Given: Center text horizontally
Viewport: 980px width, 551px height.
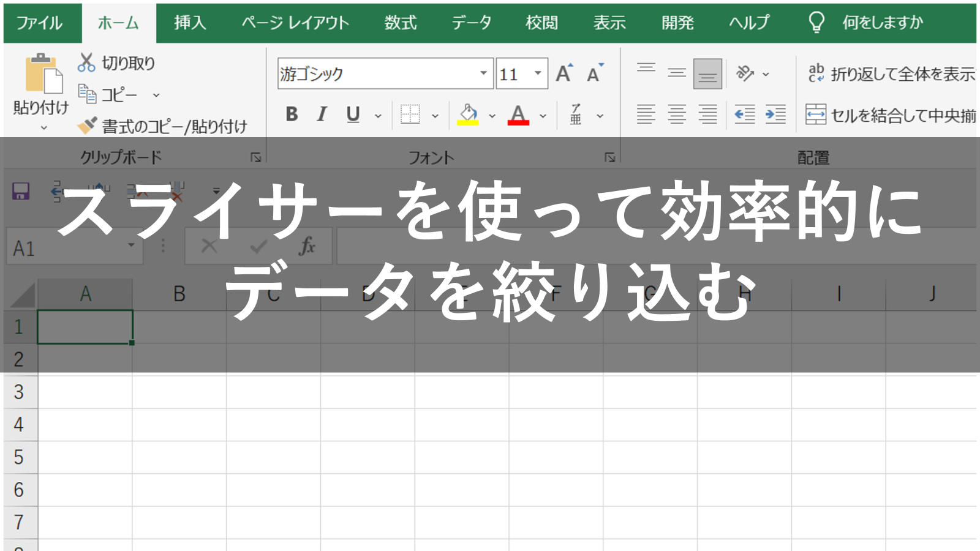Looking at the screenshot, I should pyautogui.click(x=677, y=114).
